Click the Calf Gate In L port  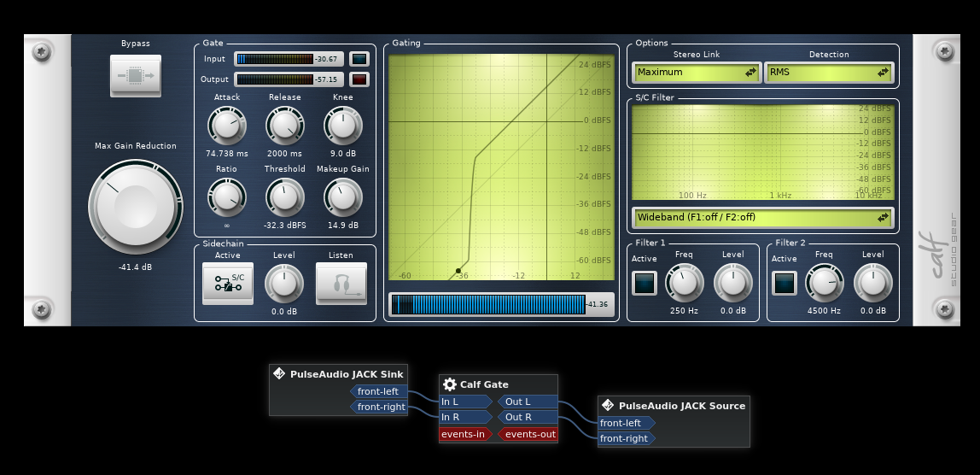[x=465, y=402]
